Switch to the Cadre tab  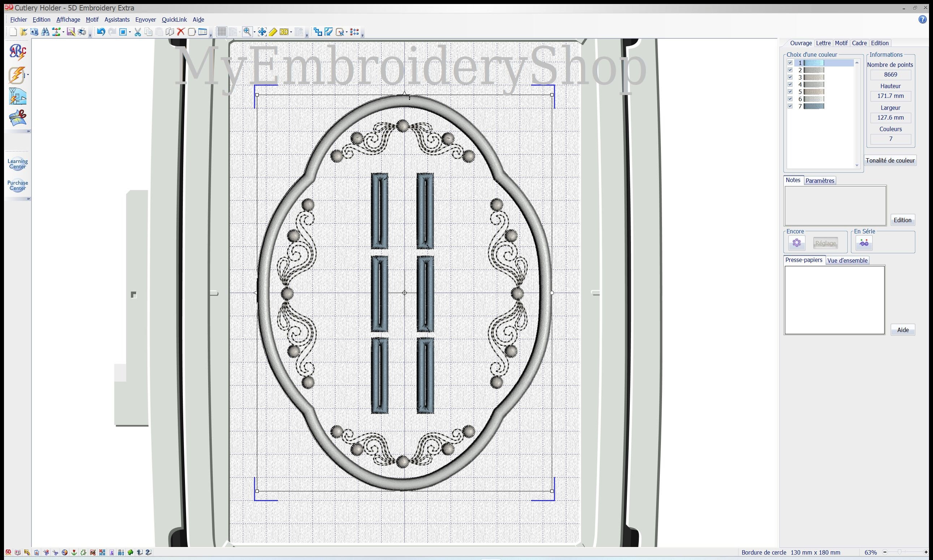pyautogui.click(x=859, y=43)
